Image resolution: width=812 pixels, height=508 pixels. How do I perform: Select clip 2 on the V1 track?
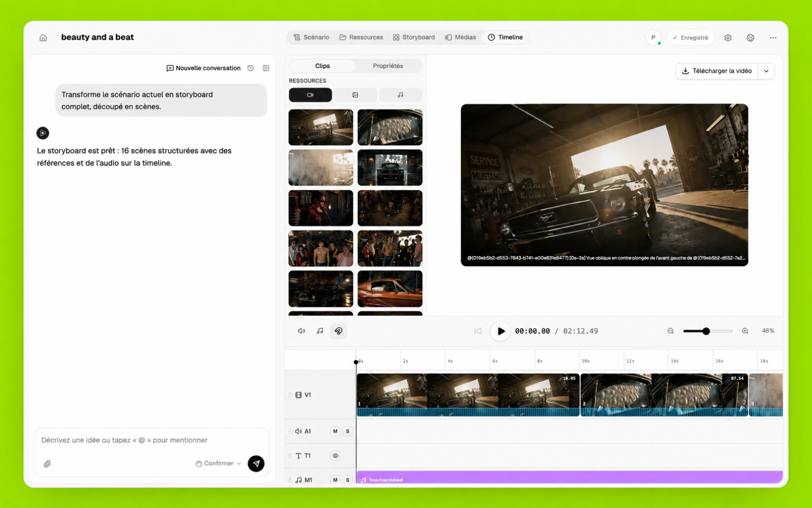[x=664, y=395]
